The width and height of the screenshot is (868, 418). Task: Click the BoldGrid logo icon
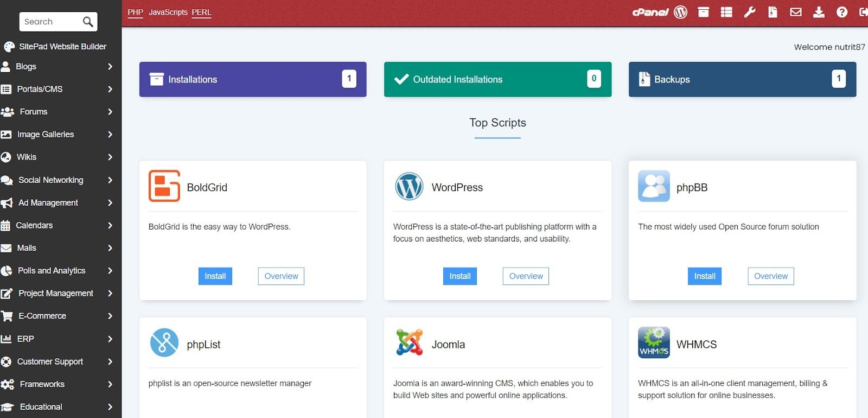coord(164,186)
